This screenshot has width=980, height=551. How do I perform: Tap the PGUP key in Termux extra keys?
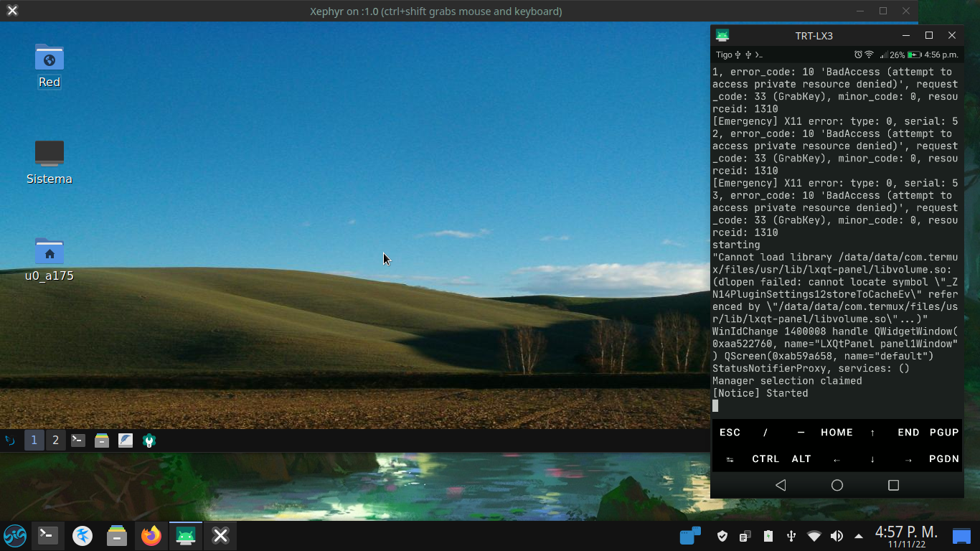[944, 433]
